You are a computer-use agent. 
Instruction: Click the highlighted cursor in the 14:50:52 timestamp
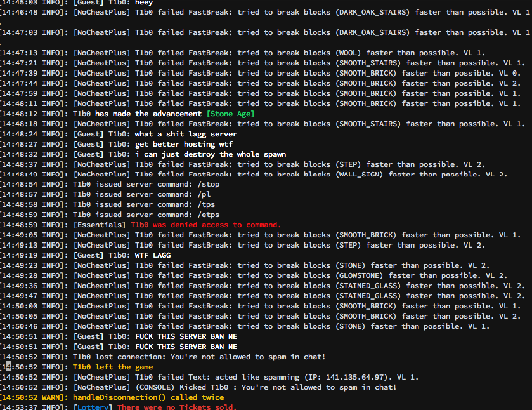click(x=8, y=367)
